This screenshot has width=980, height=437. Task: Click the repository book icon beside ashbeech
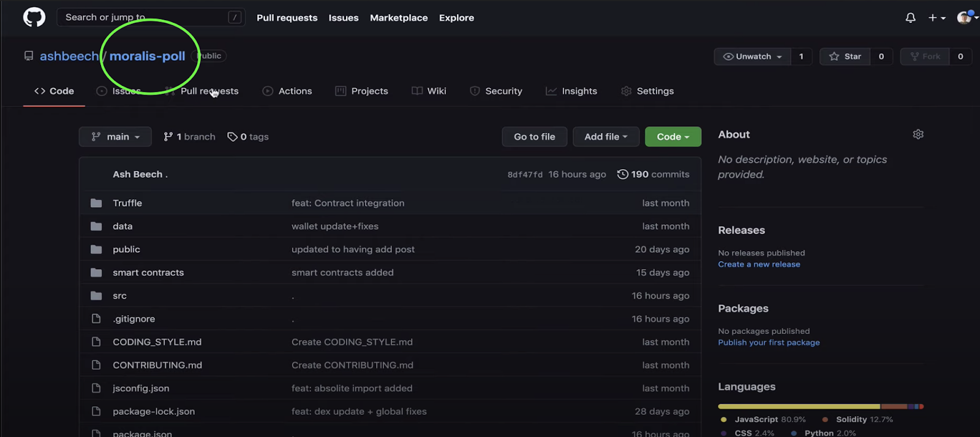[29, 56]
